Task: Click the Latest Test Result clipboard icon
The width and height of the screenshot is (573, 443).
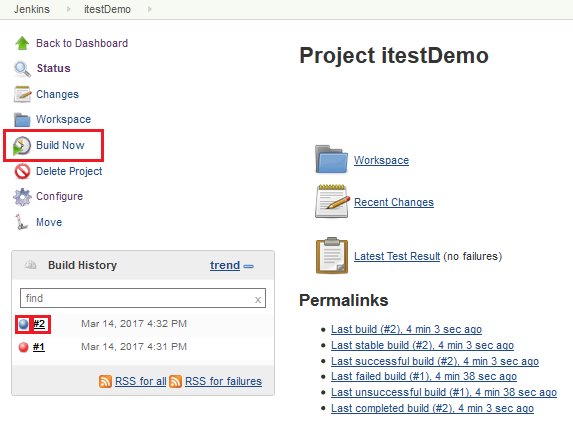Action: click(x=332, y=255)
